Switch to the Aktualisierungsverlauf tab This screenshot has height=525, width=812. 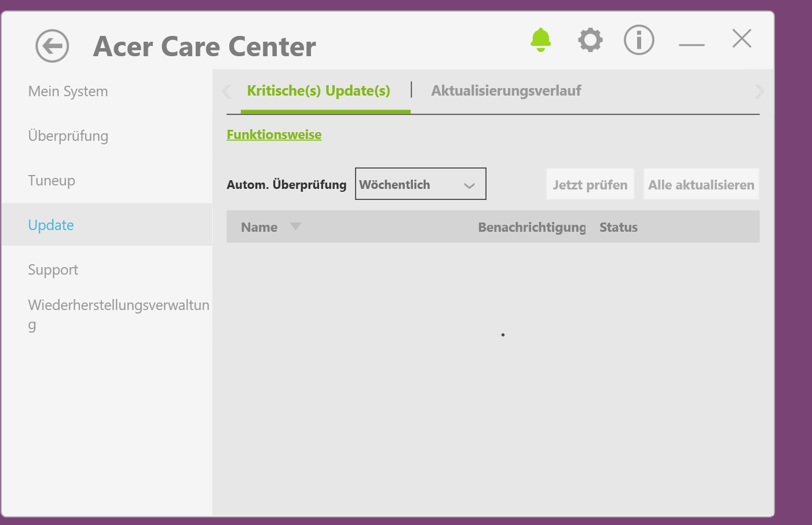506,91
